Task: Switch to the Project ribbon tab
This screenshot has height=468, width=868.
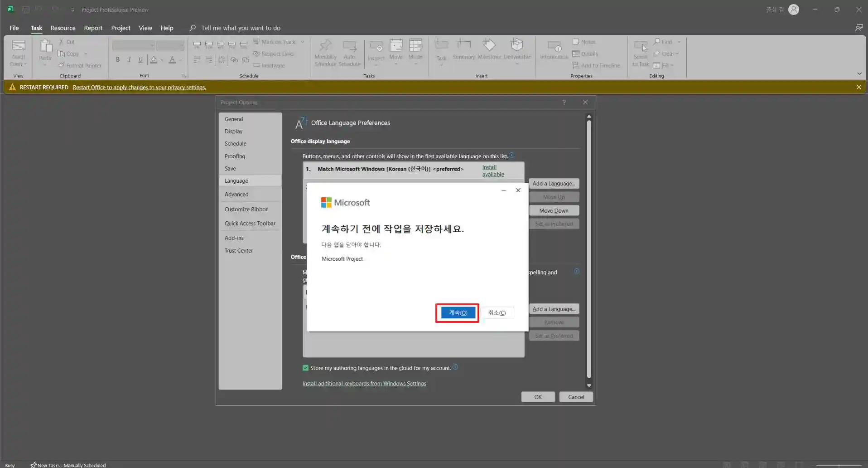Action: tap(121, 28)
